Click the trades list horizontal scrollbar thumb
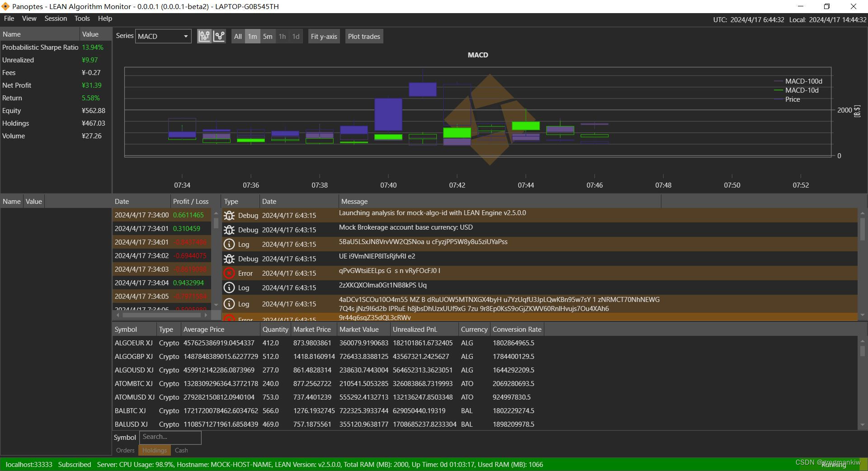Viewport: 868px width, 471px height. [160, 315]
